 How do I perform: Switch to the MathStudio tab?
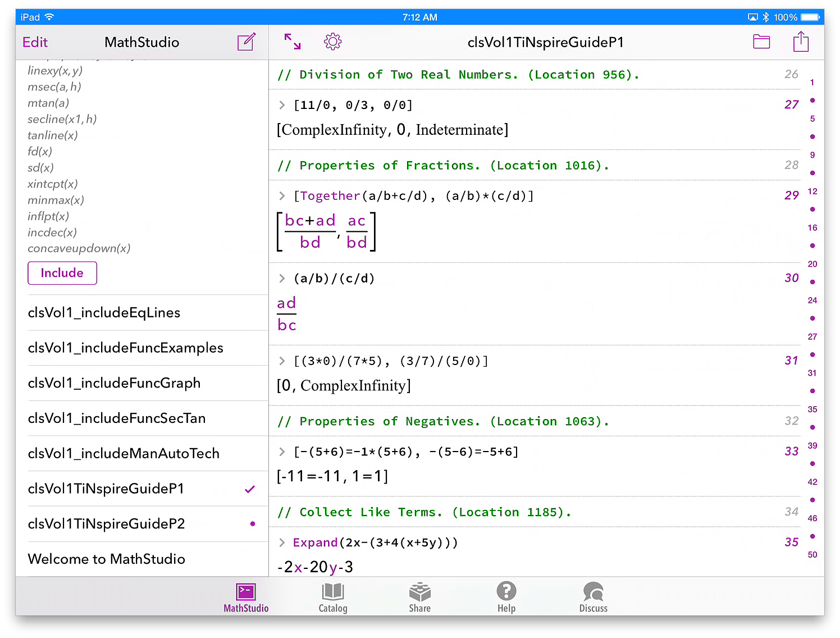(246, 598)
